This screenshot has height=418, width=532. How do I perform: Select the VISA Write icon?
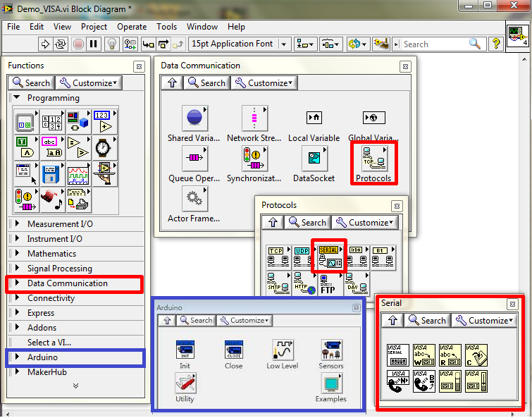pos(424,355)
